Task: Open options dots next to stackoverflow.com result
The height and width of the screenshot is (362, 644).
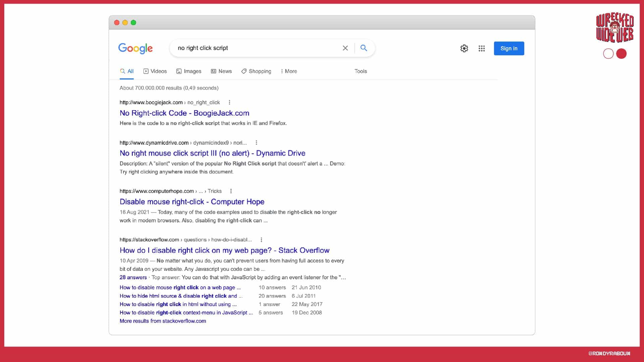Action: (x=261, y=240)
